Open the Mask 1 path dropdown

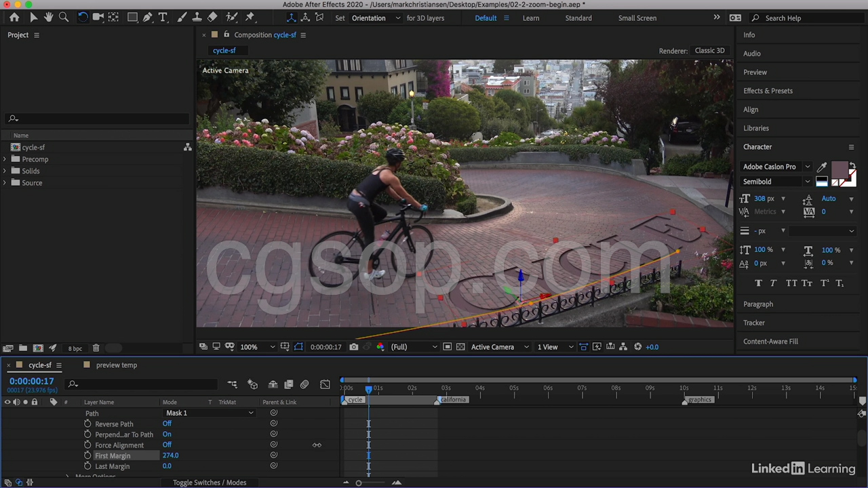point(210,413)
